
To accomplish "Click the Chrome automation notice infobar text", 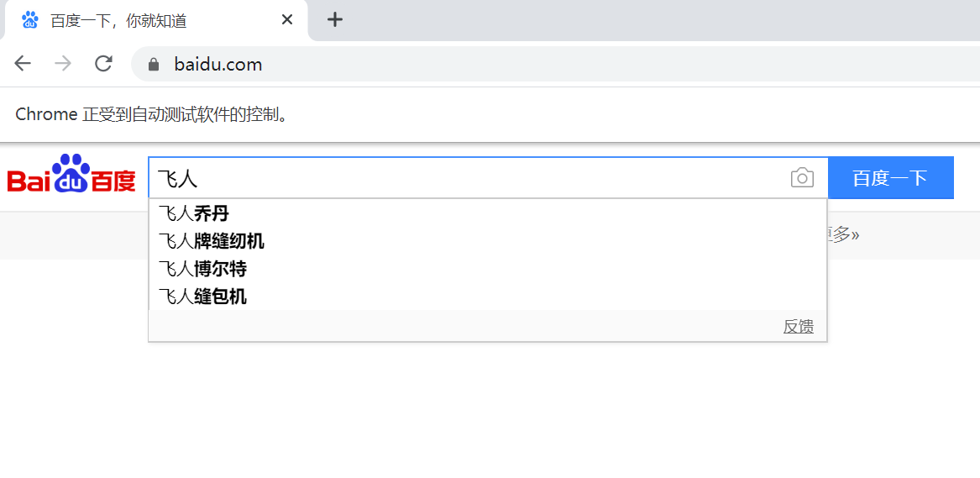I will tap(151, 114).
